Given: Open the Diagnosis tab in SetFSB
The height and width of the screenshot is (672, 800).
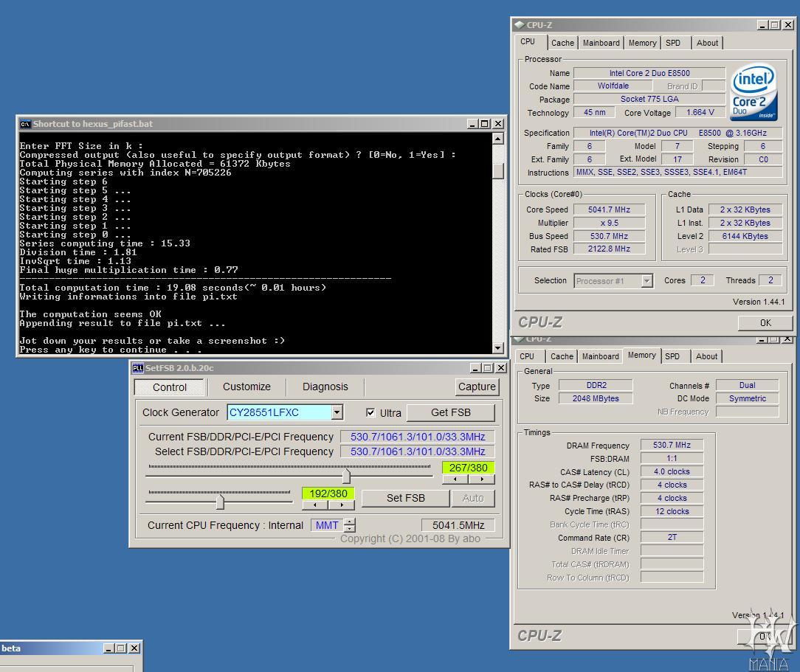Looking at the screenshot, I should [325, 387].
